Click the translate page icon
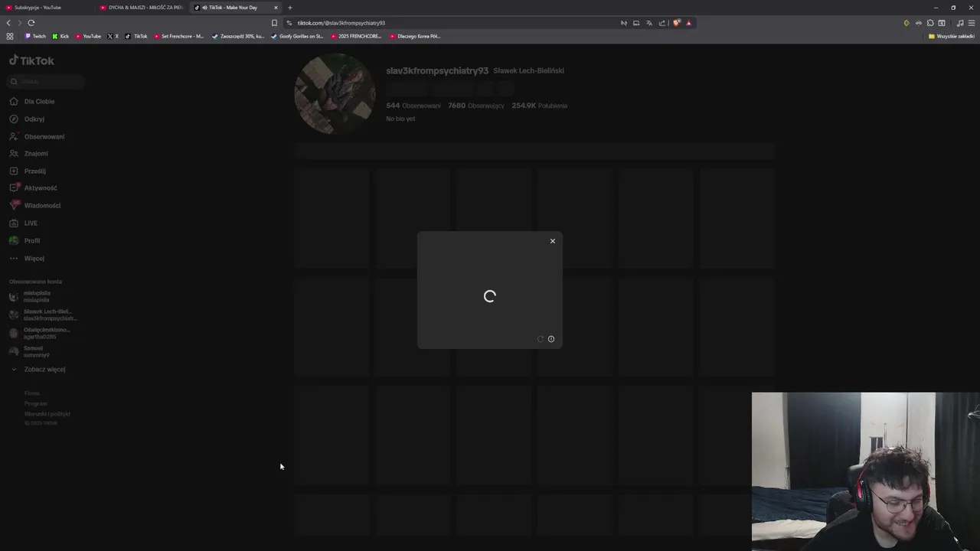Screen dimensions: 980x551 (649, 23)
